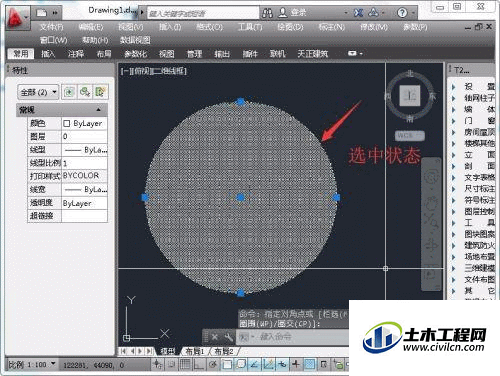This screenshot has height=376, width=500.
Task: Switch to the 常用 ribbon tab
Action: click(x=21, y=53)
